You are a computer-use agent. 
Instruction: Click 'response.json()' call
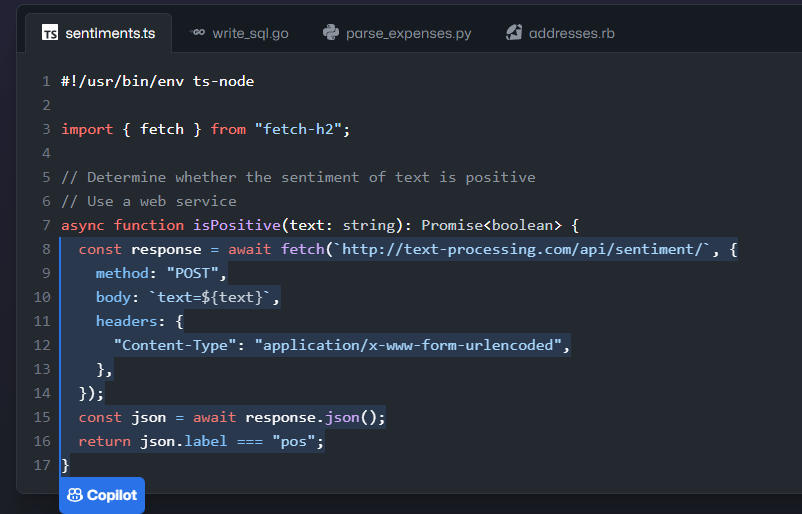(x=311, y=418)
